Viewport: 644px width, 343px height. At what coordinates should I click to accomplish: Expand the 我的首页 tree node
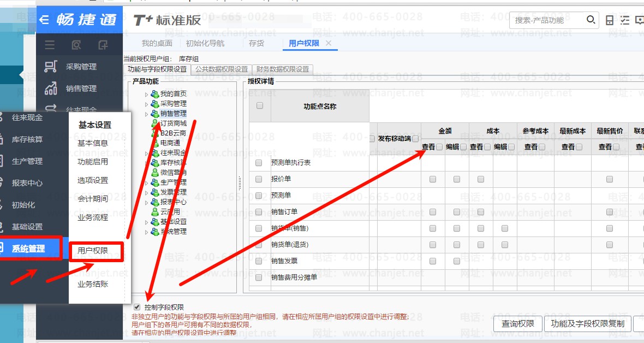tap(146, 94)
